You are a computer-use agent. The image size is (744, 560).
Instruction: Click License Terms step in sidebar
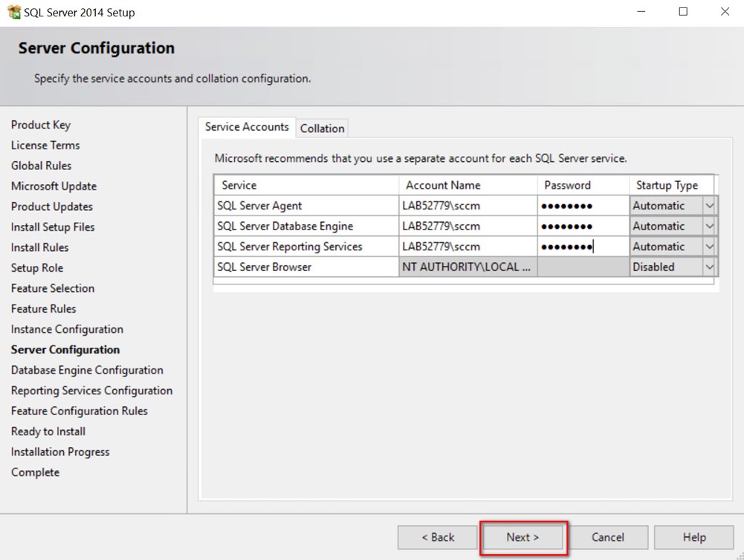coord(45,145)
